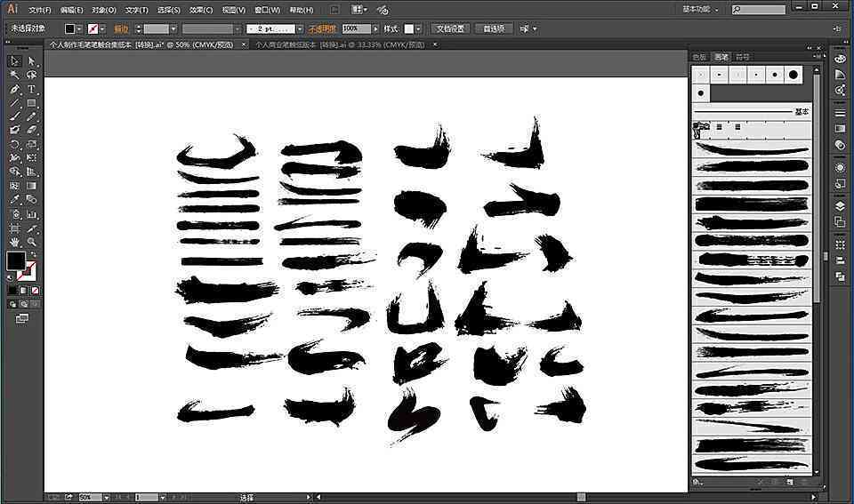The height and width of the screenshot is (504, 854).
Task: Click the 描边 stroke link
Action: coord(121,28)
